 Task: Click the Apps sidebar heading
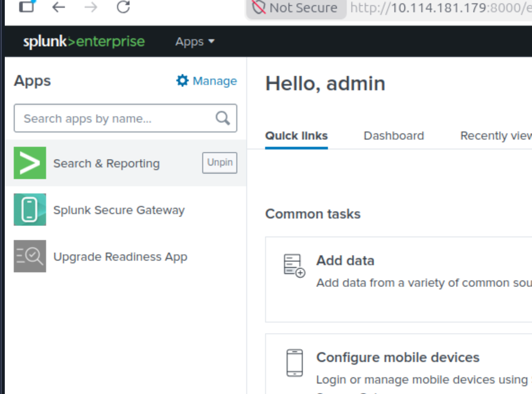(x=32, y=81)
